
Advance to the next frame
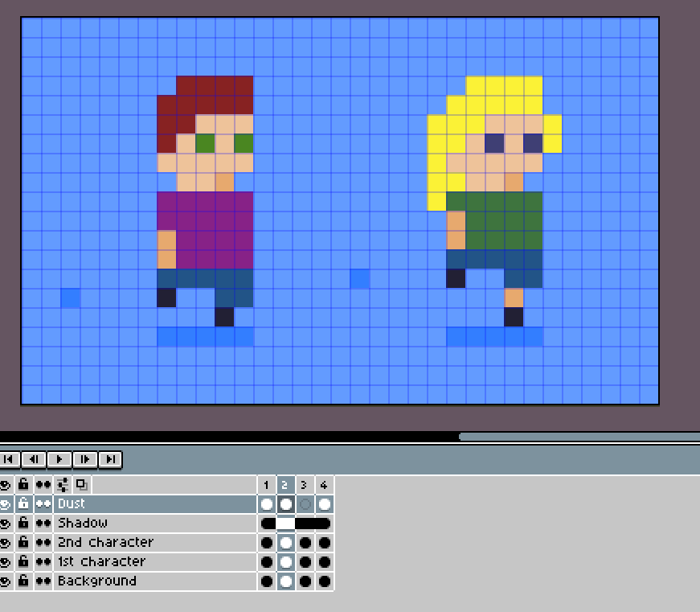[85, 459]
